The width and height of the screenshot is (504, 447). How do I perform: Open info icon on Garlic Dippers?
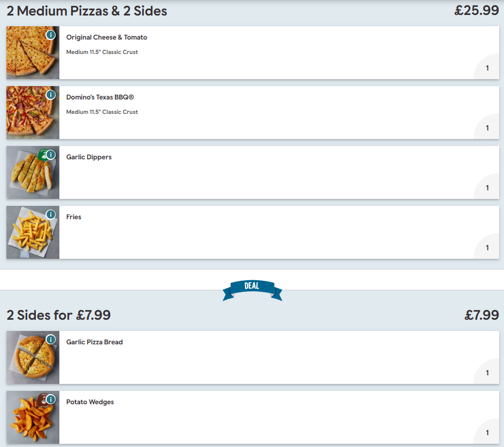click(50, 155)
